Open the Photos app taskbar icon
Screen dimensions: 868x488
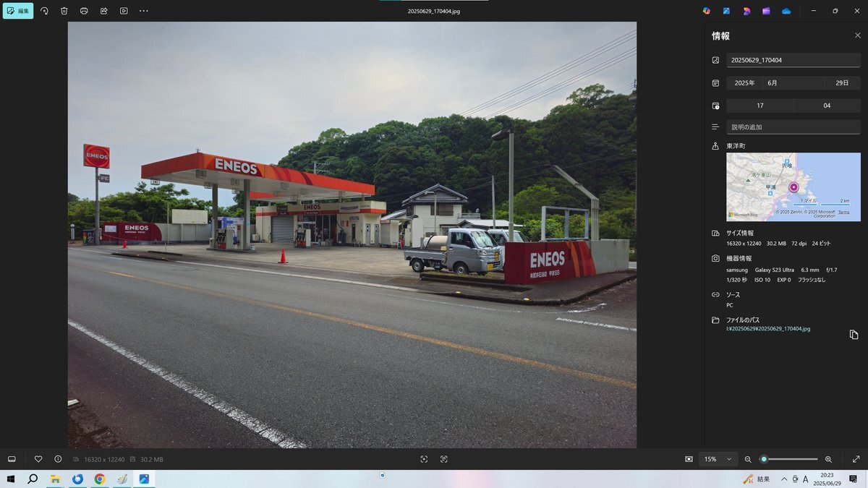click(144, 479)
